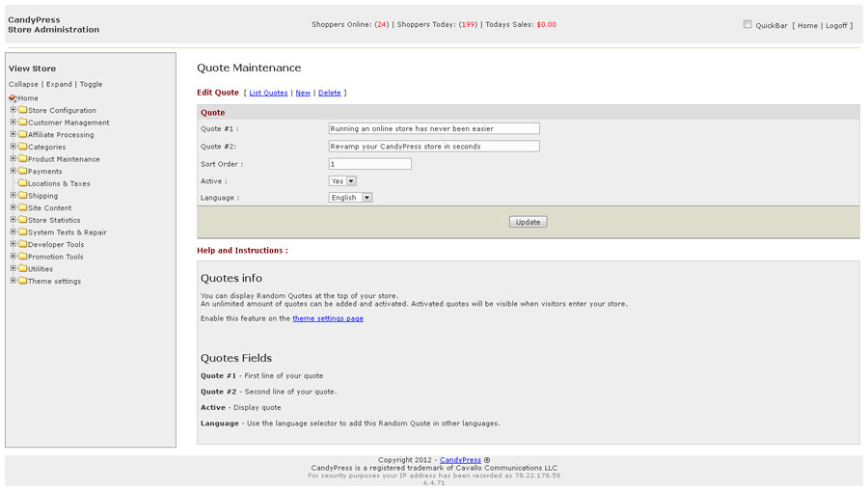The image size is (868, 491).
Task: Click the Locations & Taxes folder icon
Action: coord(23,182)
